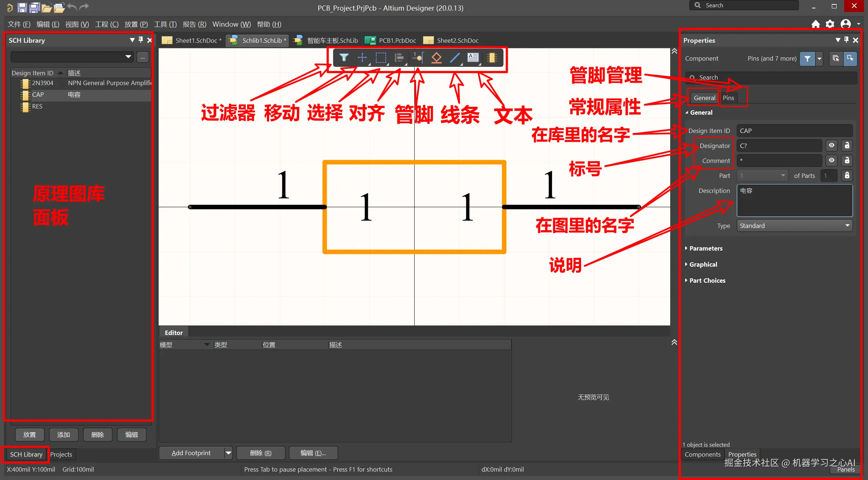Open the pin filter icon in Properties panel
This screenshot has height=480, width=868.
click(807, 58)
